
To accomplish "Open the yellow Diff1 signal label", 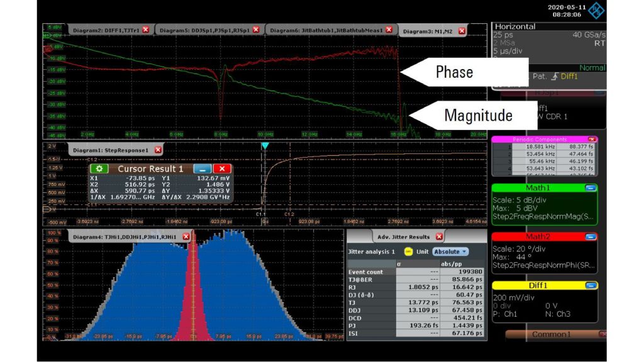I will (538, 286).
